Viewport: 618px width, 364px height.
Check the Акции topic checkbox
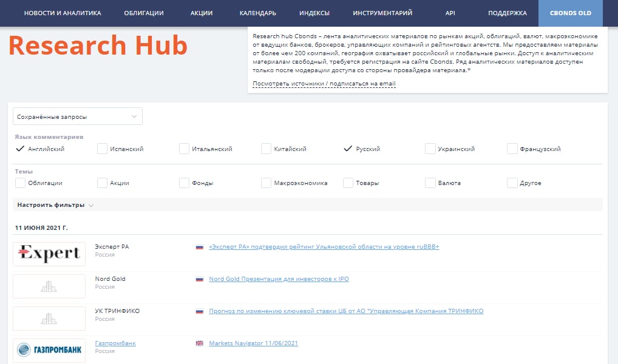(x=102, y=183)
